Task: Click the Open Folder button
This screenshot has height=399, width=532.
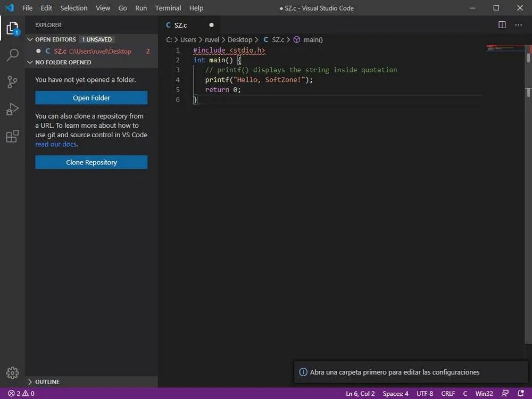Action: pyautogui.click(x=91, y=97)
